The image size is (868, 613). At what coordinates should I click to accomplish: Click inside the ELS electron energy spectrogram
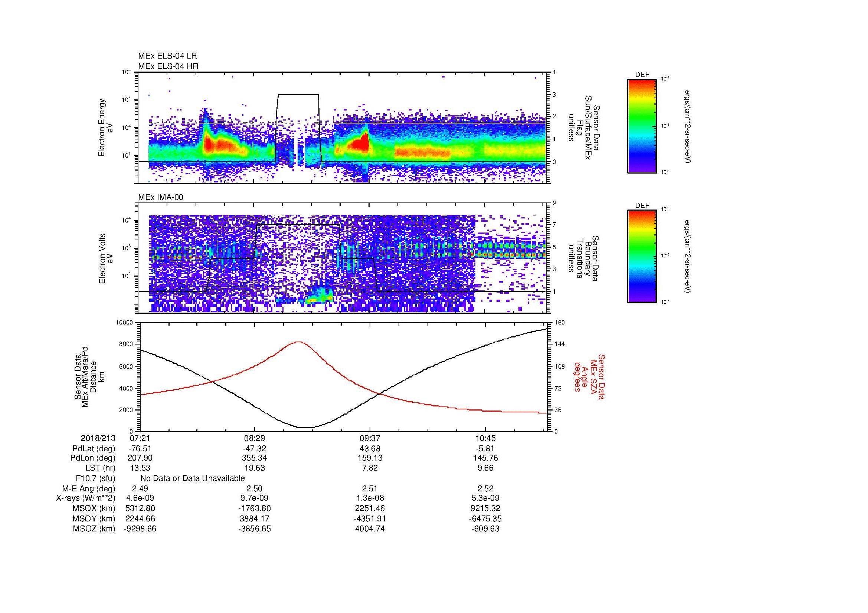point(343,128)
